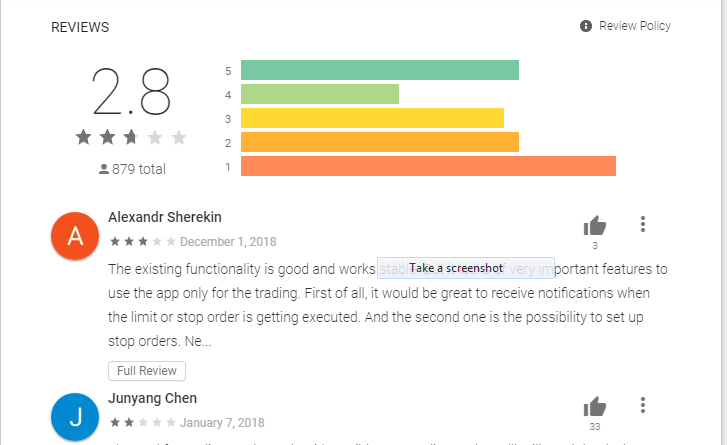This screenshot has width=727, height=445.
Task: Click the overall star rating row under 2.8
Action: 131,137
